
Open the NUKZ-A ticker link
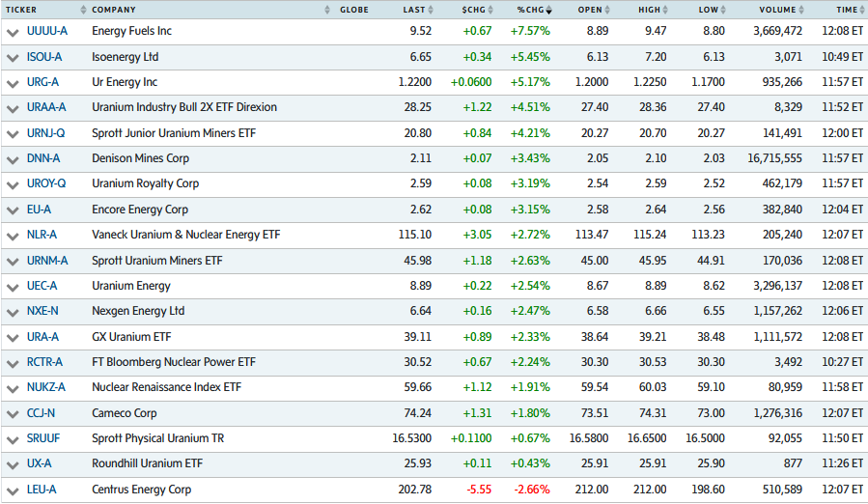point(46,387)
